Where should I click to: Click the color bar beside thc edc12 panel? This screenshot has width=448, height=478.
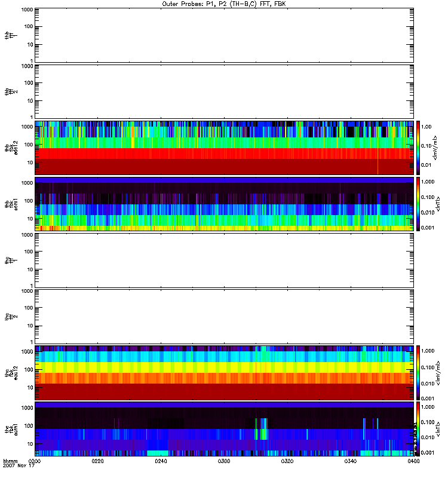[419, 372]
